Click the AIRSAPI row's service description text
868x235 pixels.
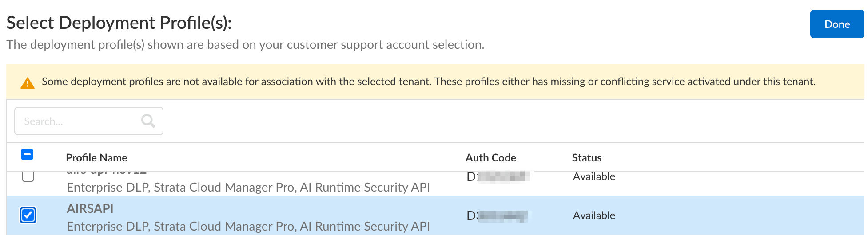(x=248, y=226)
